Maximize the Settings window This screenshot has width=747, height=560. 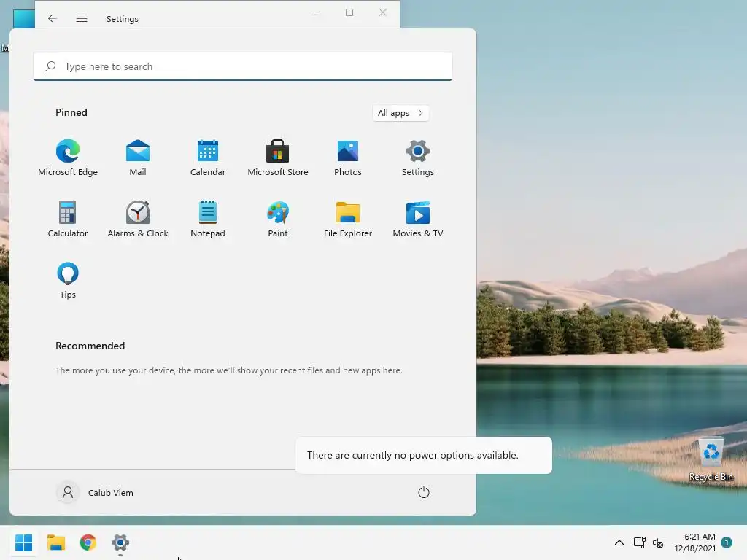coord(349,12)
